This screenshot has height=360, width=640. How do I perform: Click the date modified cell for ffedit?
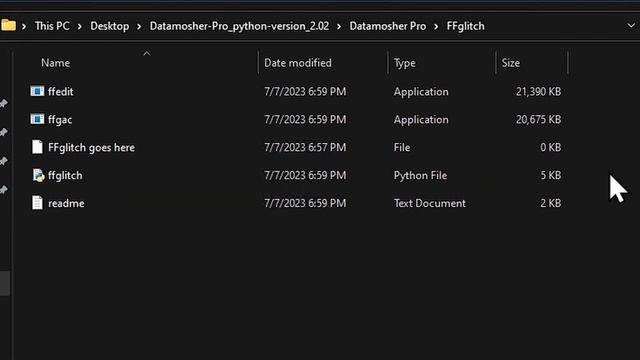(x=305, y=91)
